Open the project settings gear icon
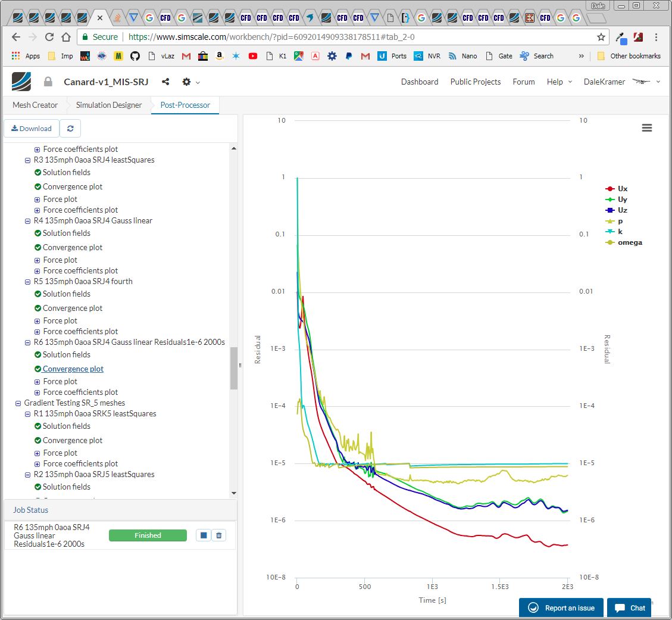The image size is (672, 620). pos(187,82)
